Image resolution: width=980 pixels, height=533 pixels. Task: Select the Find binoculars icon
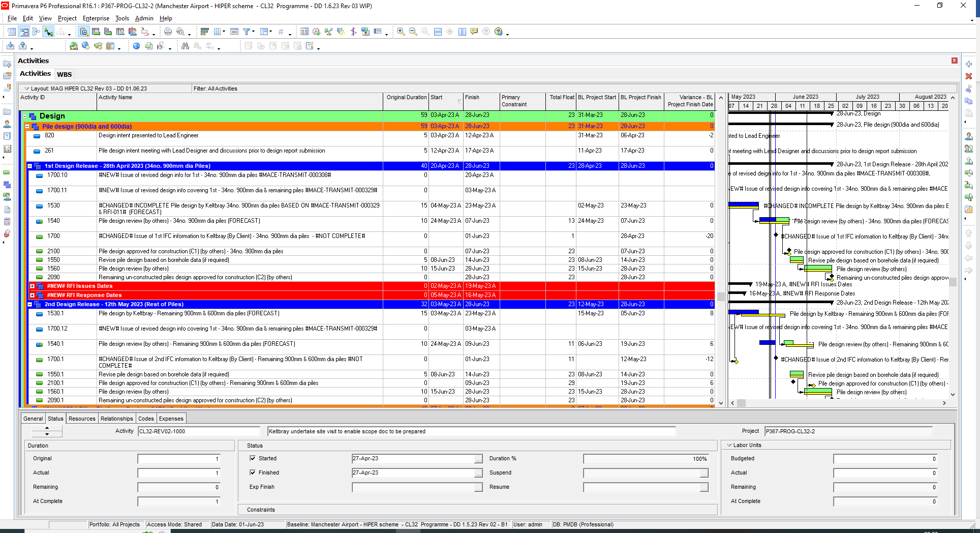pos(185,45)
